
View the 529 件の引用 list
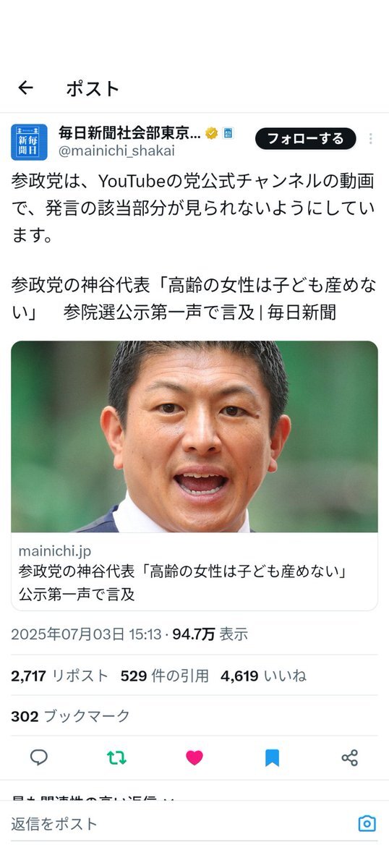tap(165, 676)
